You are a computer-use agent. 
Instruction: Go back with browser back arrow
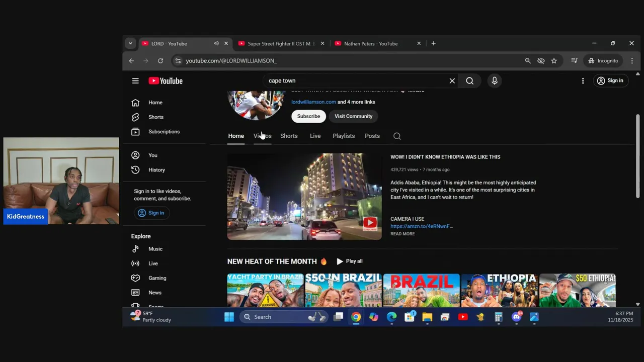point(131,61)
